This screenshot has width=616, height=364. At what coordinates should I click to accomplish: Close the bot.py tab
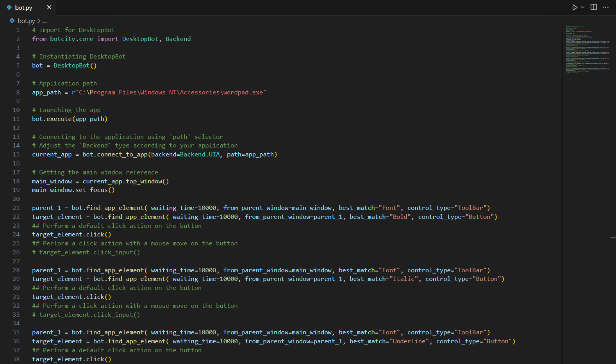(49, 7)
